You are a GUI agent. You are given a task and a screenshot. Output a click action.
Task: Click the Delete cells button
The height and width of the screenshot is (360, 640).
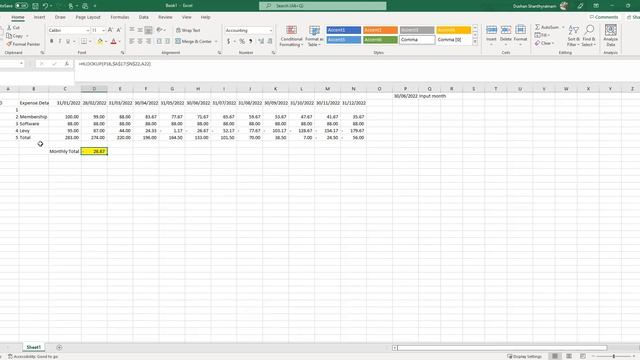pos(506,35)
